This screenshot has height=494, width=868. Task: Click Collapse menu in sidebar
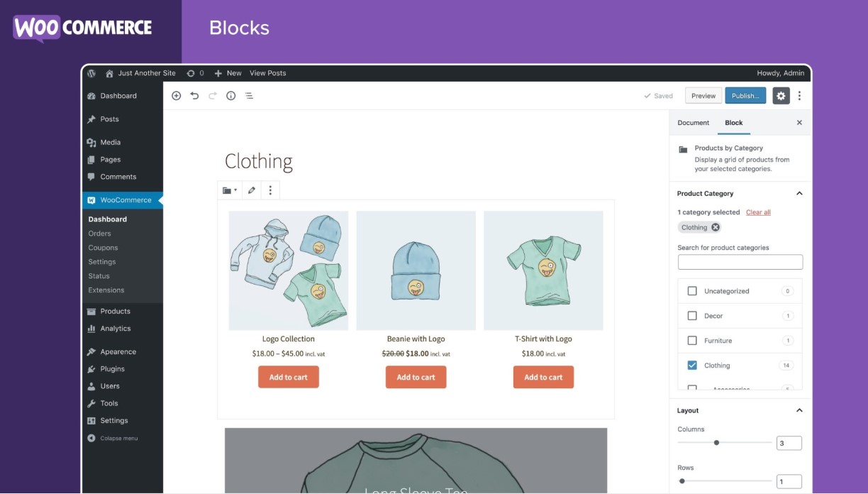113,439
